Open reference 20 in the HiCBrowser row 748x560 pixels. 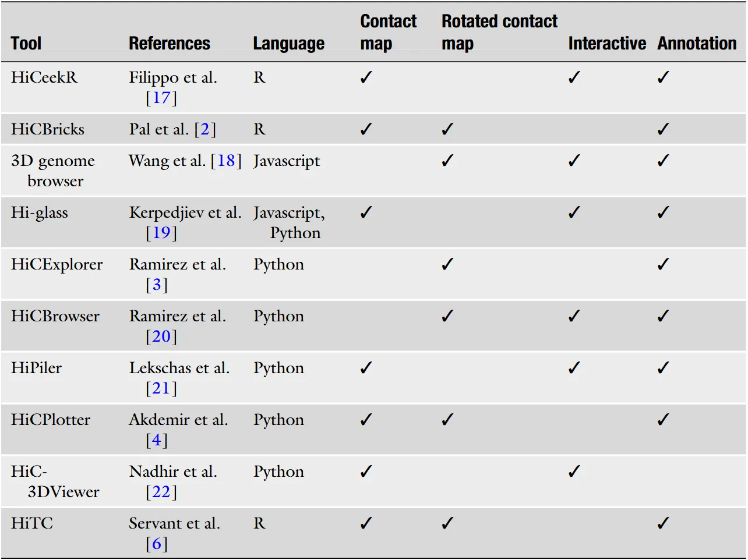(161, 336)
